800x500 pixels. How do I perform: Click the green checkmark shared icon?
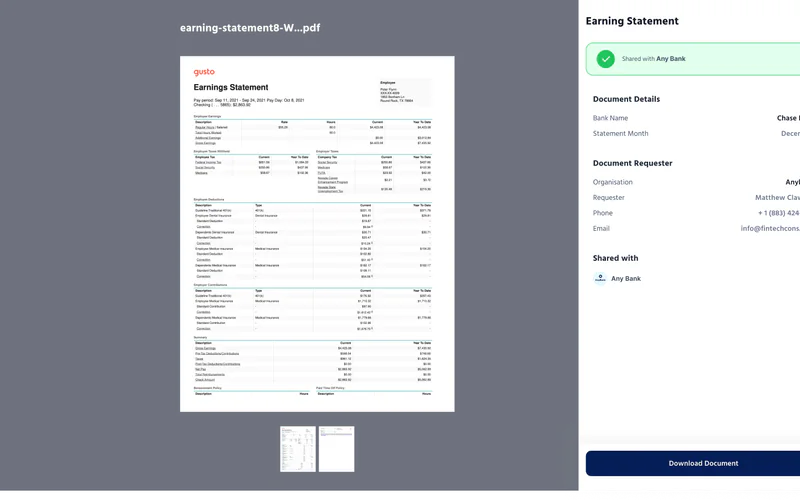point(606,59)
